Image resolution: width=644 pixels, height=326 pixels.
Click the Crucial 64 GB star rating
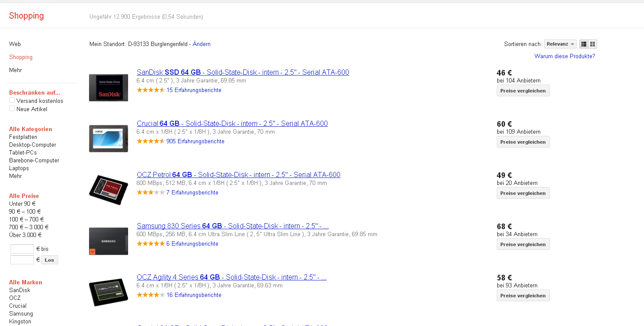[151, 141]
